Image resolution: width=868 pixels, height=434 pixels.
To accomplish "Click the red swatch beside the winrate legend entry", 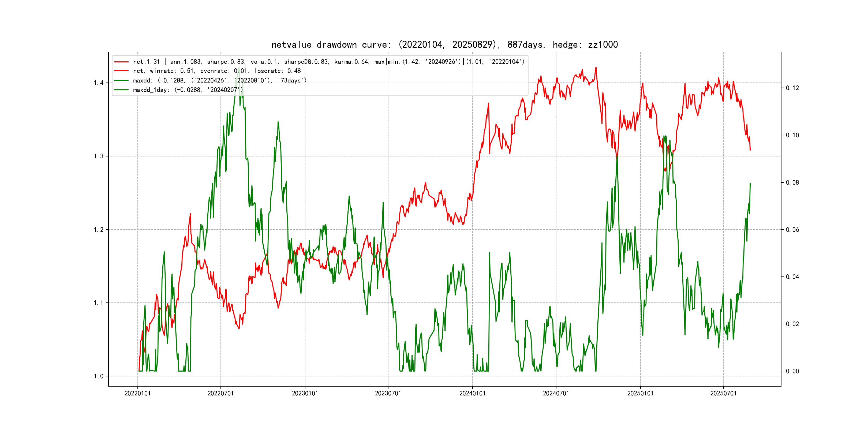I will (x=121, y=71).
